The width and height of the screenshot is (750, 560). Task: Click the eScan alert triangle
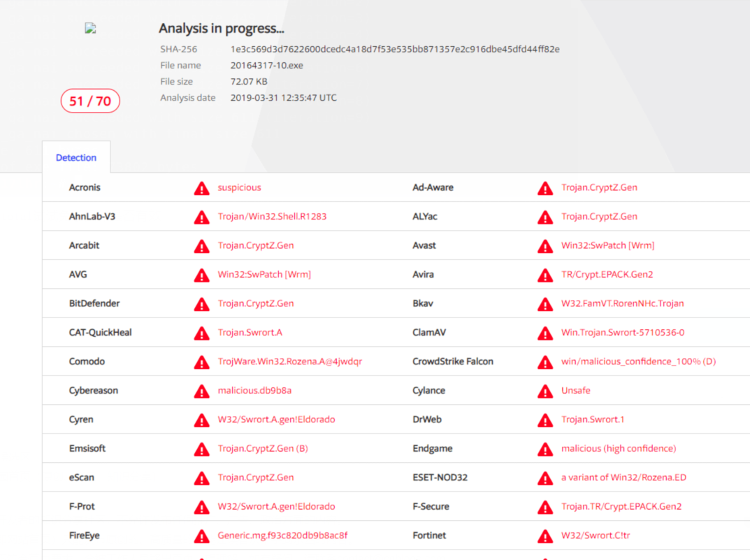click(202, 478)
